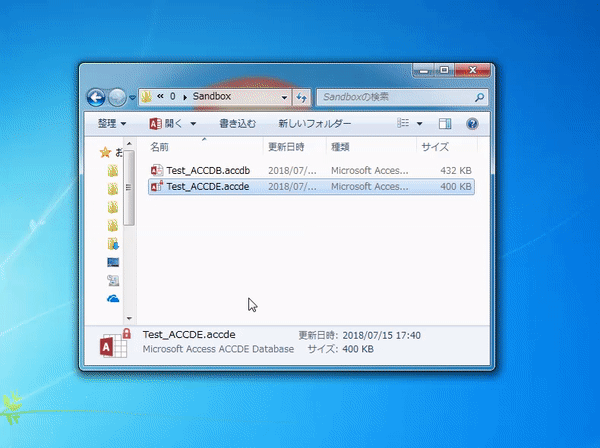Open recent locations dropdown next to Forward
This screenshot has width=600, height=448.
[132, 98]
